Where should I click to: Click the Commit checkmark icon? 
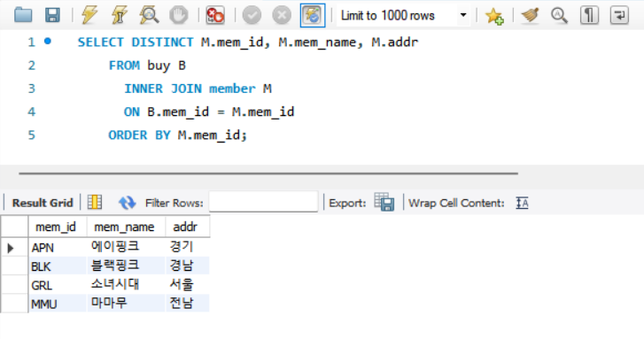pos(252,16)
